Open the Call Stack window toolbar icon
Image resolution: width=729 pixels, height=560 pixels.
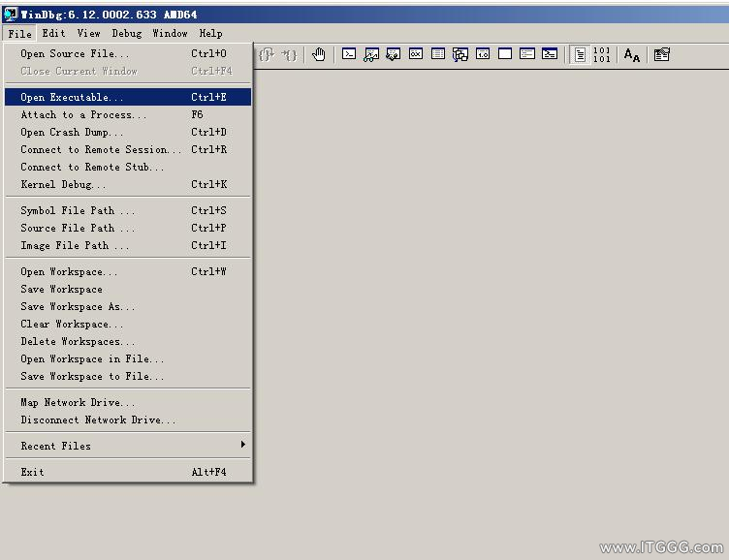pos(460,54)
